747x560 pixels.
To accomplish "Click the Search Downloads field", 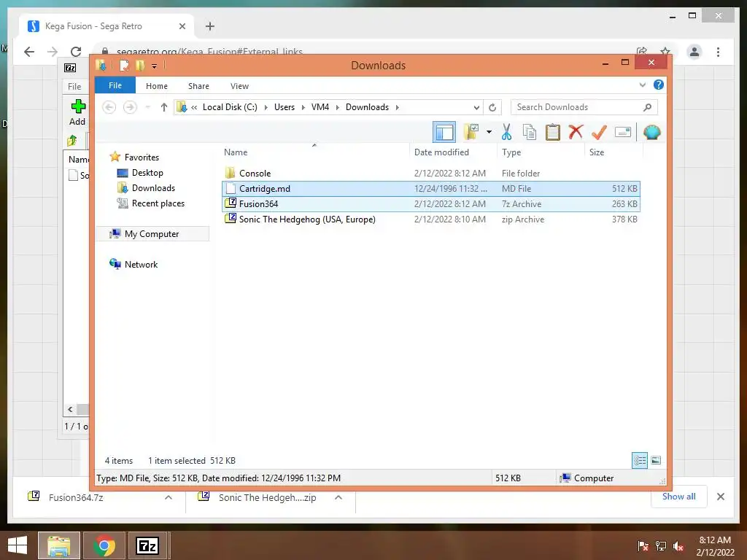I will pyautogui.click(x=584, y=107).
